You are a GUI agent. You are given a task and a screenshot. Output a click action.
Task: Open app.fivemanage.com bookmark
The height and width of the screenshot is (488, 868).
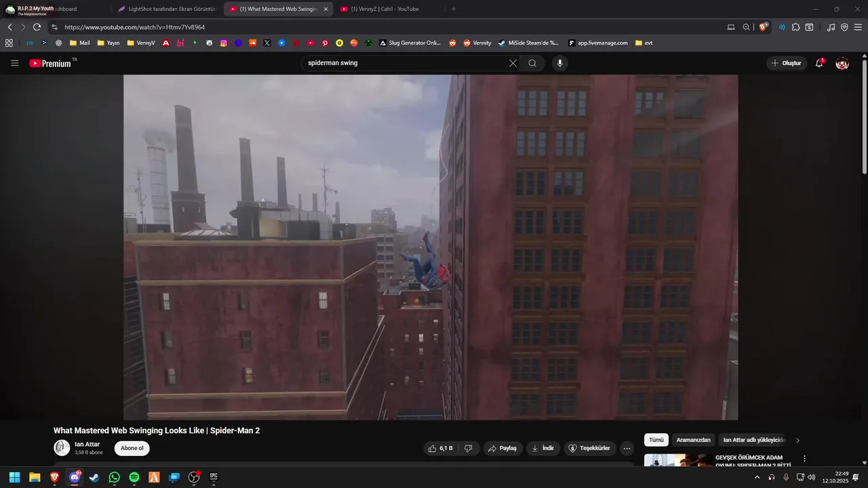(597, 43)
